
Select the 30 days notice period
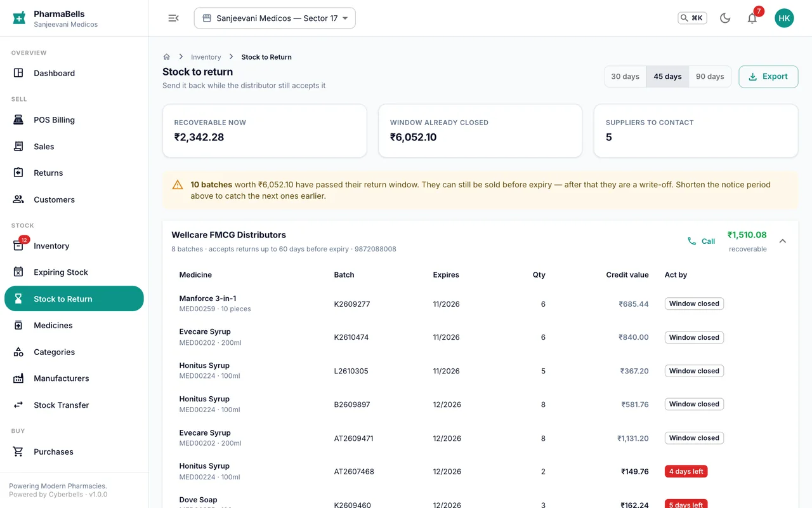(x=625, y=76)
